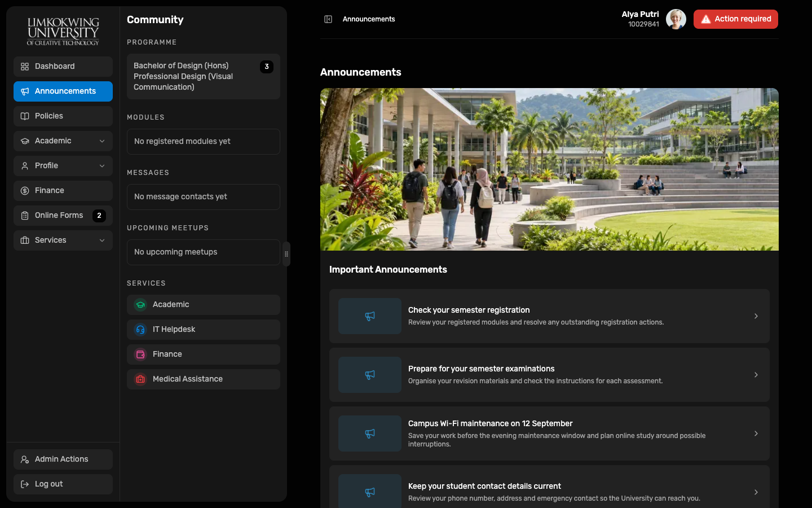Viewport: 812px width, 508px height.
Task: Open the Policies menu item
Action: click(63, 116)
